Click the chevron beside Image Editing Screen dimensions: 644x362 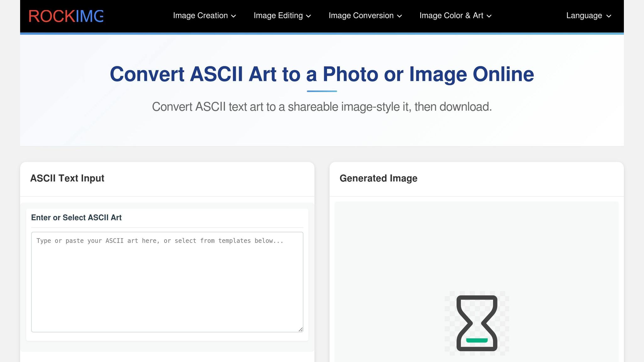(308, 16)
